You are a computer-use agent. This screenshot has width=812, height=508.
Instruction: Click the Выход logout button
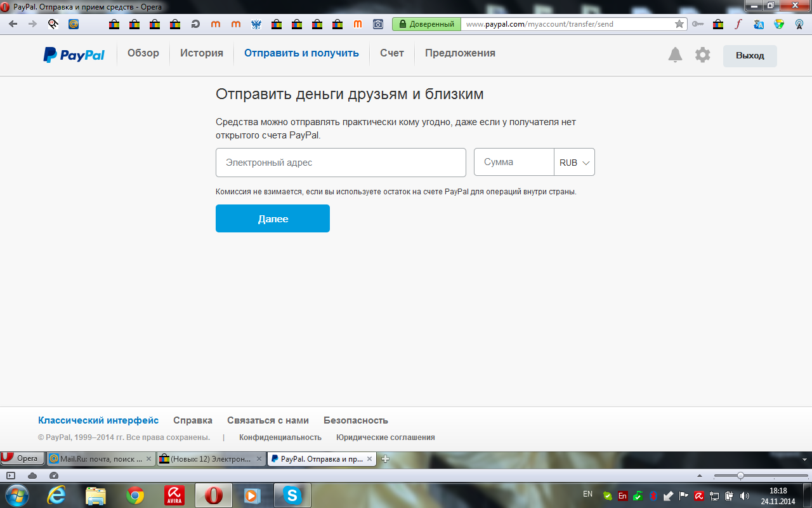(x=750, y=56)
